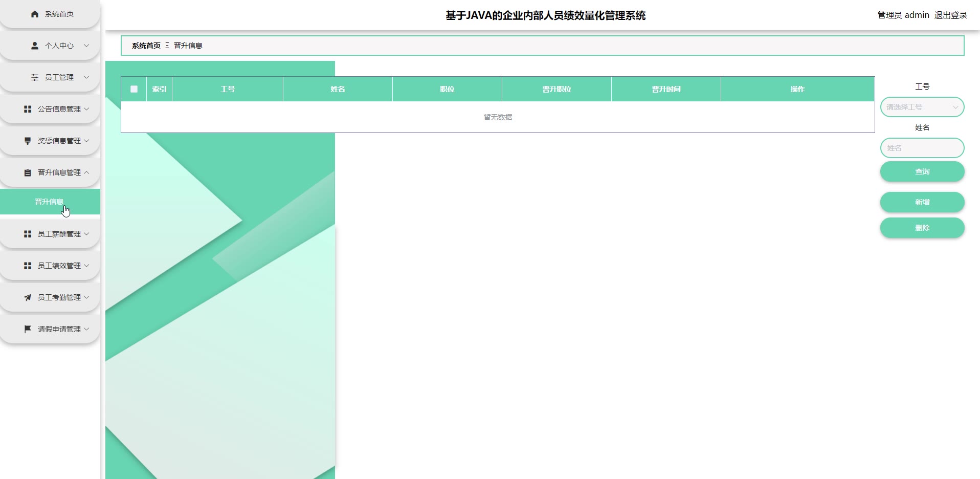The width and height of the screenshot is (980, 479).
Task: Expand the 奖惩信息管理 chevron
Action: [86, 141]
